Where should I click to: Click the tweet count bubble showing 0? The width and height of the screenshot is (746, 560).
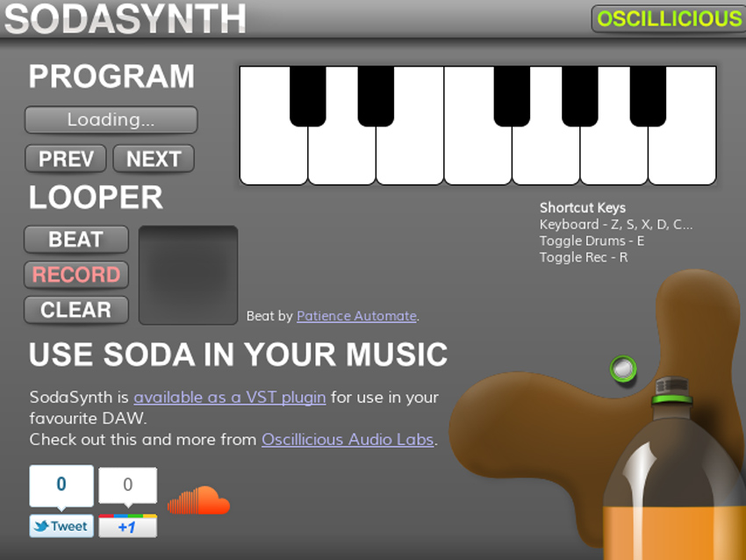point(61,485)
